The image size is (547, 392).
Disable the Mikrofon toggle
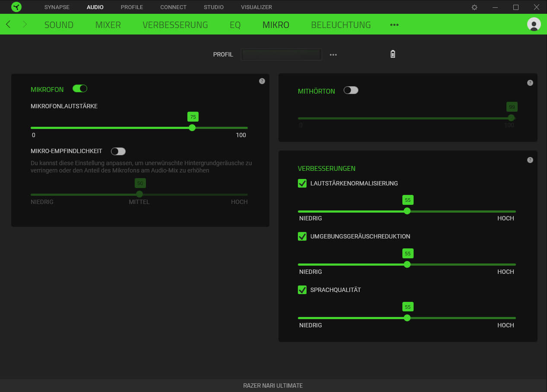80,88
